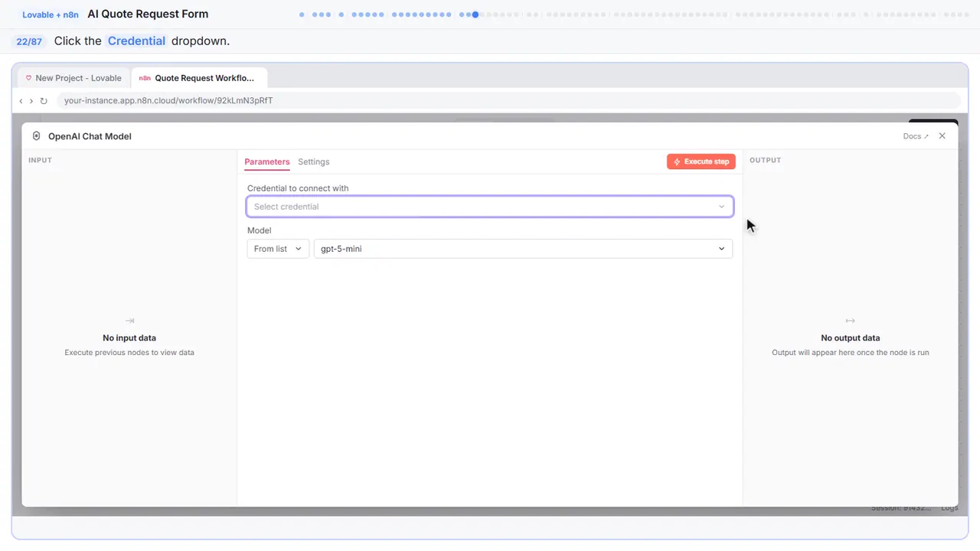Close the OpenAI Chat Model panel
This screenshot has height=551, width=980.
point(942,136)
